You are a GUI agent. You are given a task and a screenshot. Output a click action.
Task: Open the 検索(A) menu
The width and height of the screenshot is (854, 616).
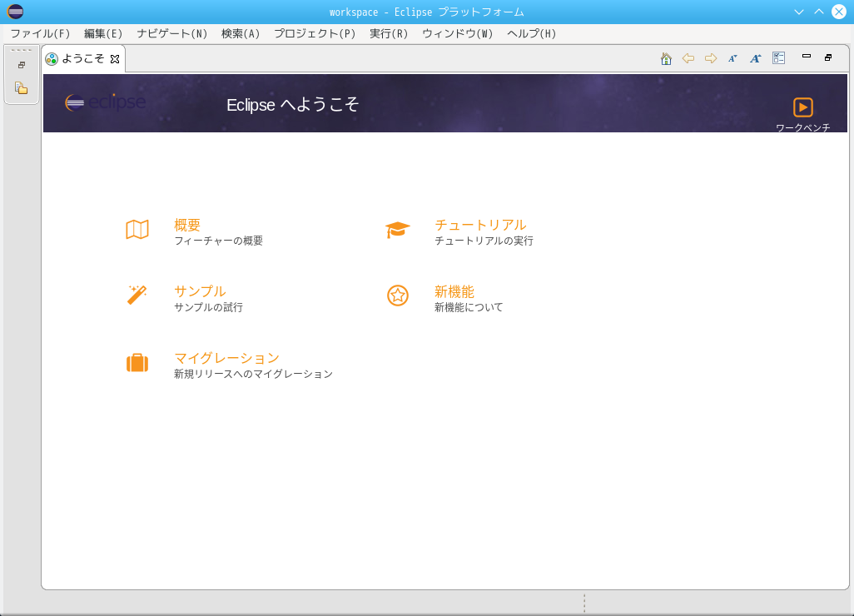(241, 34)
